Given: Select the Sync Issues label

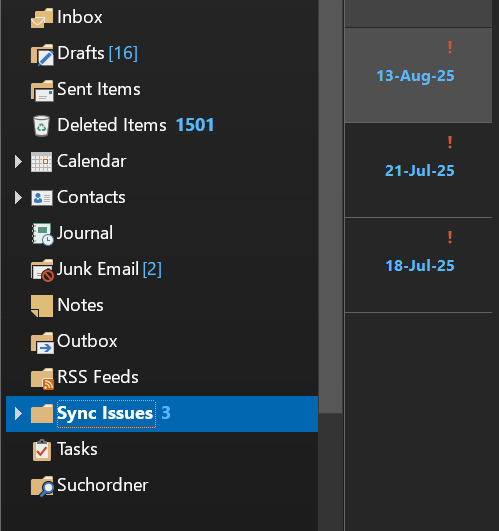Looking at the screenshot, I should point(105,413).
